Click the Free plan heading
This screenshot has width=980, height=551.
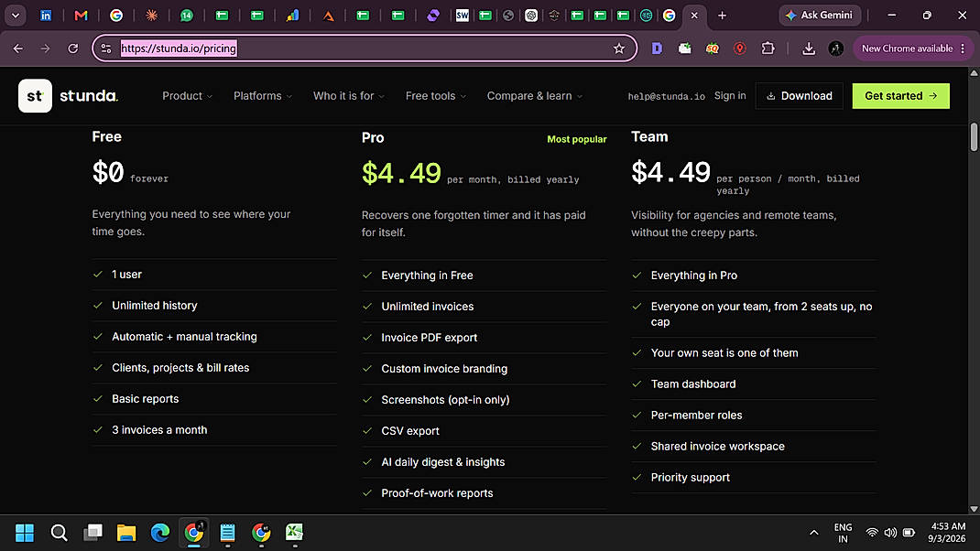click(x=107, y=136)
